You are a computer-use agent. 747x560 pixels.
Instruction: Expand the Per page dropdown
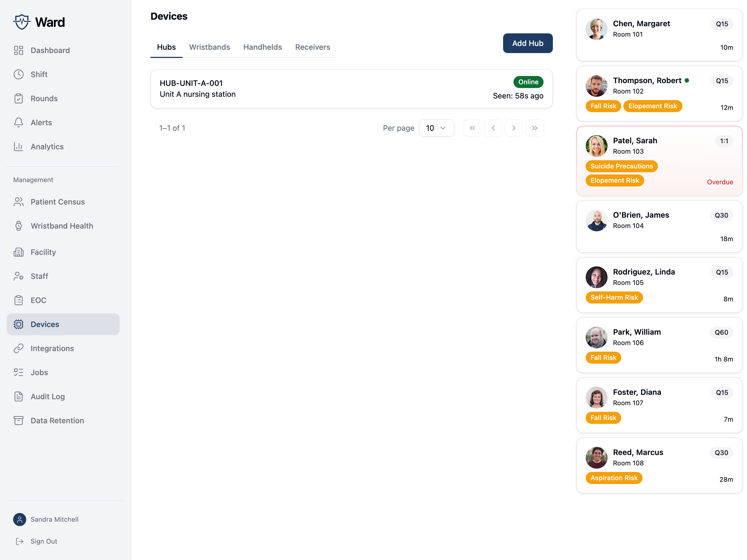[436, 128]
